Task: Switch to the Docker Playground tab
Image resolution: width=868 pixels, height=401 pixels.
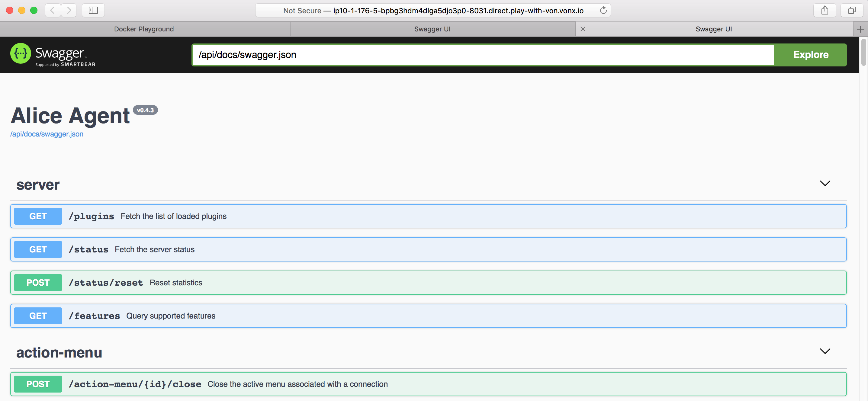Action: [x=144, y=29]
